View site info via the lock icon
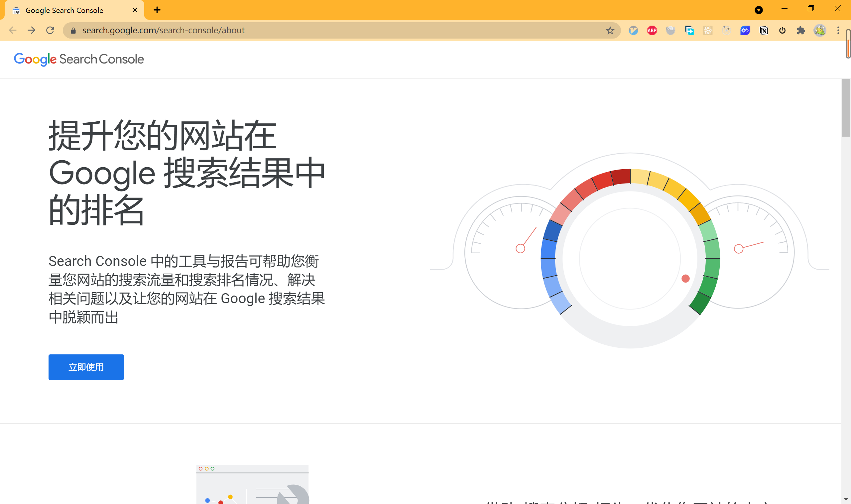The height and width of the screenshot is (504, 851). pyautogui.click(x=73, y=31)
